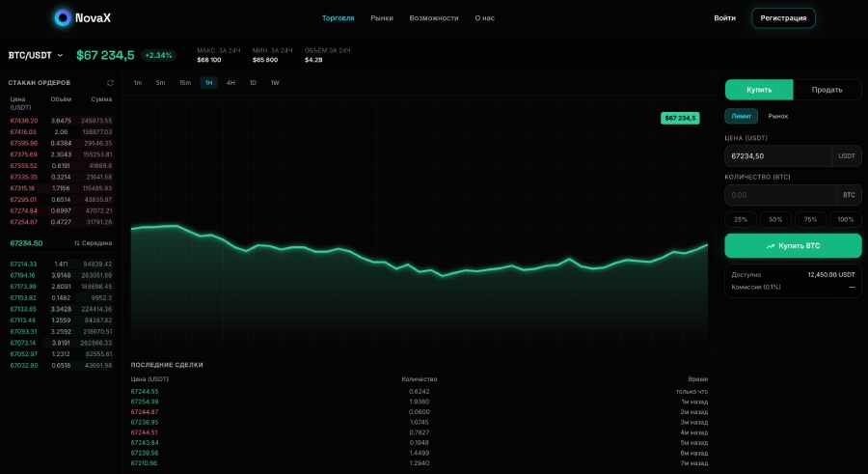This screenshot has width=868, height=474.
Task: Click the Регистрация button
Action: 783,17
